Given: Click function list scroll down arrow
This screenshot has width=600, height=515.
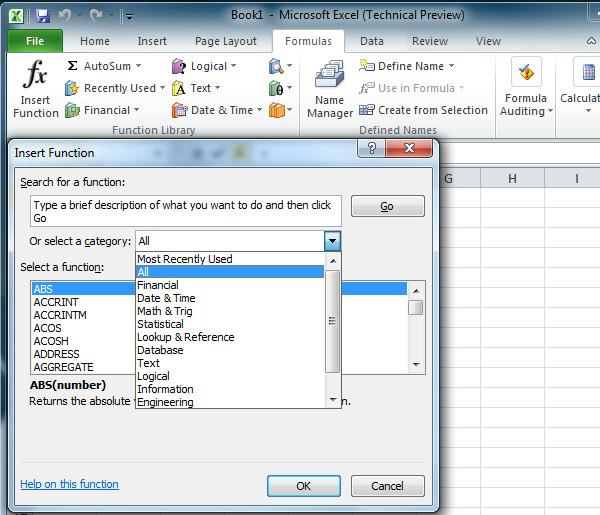Looking at the screenshot, I should coord(416,365).
